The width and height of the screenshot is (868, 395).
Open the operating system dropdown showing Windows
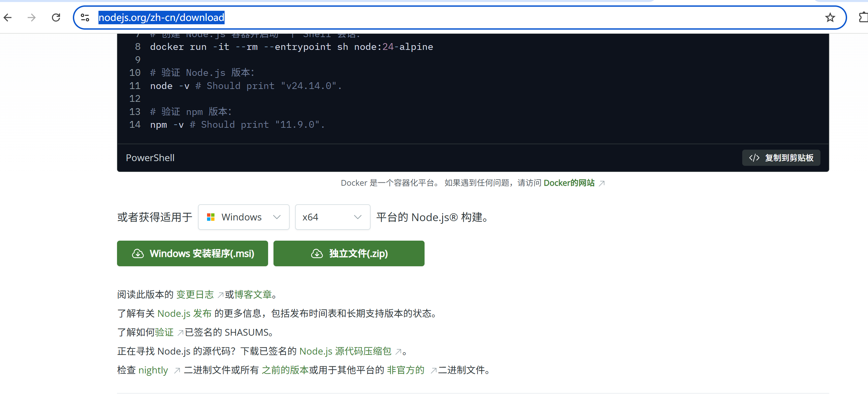point(243,217)
